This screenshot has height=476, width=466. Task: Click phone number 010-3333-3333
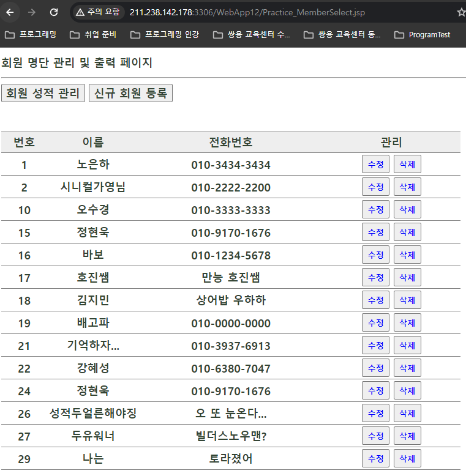coord(231,210)
